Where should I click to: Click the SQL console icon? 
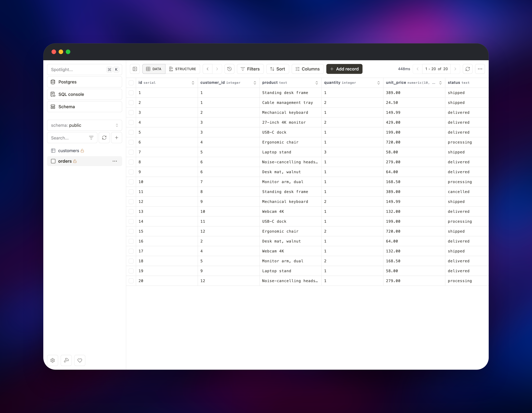pos(53,94)
